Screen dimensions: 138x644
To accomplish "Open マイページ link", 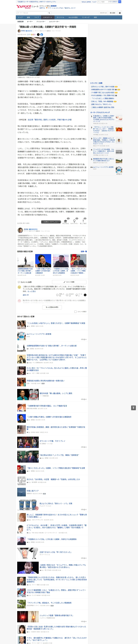I will [103, 13].
